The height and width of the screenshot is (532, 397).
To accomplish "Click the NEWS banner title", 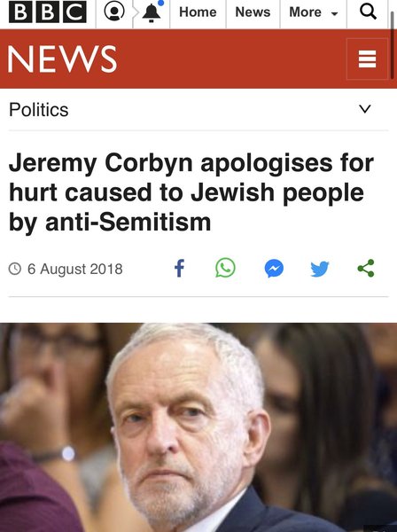I will (62, 59).
